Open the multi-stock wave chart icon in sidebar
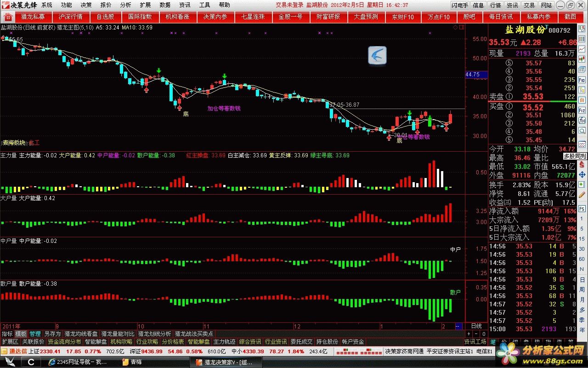Viewport: 588px width, 368px height. tap(582, 144)
